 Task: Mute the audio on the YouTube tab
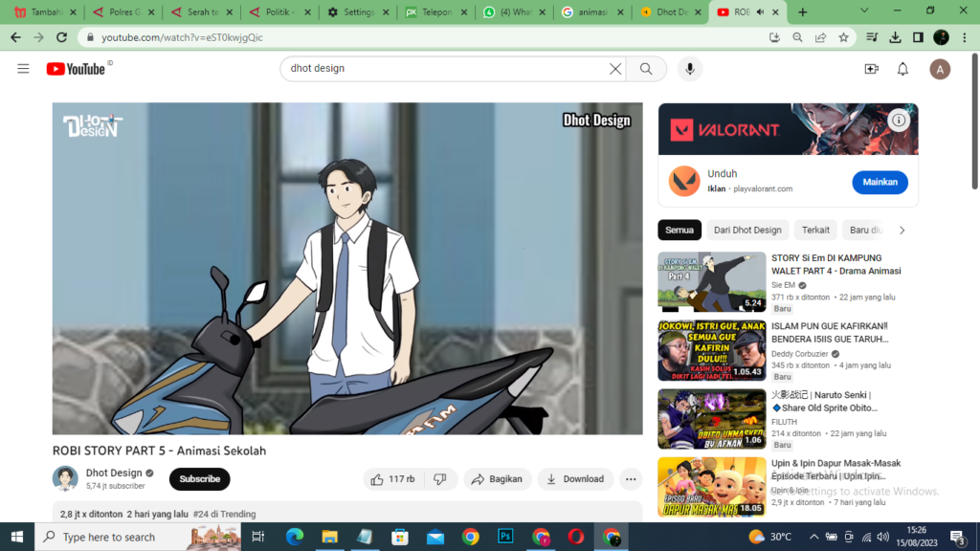[x=761, y=11]
